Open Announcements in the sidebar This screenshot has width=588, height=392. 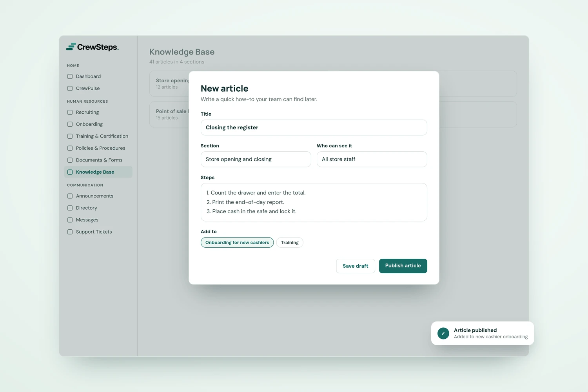98,196
